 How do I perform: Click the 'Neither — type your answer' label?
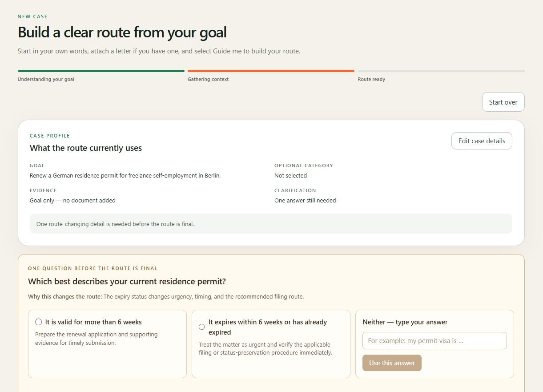(x=405, y=322)
